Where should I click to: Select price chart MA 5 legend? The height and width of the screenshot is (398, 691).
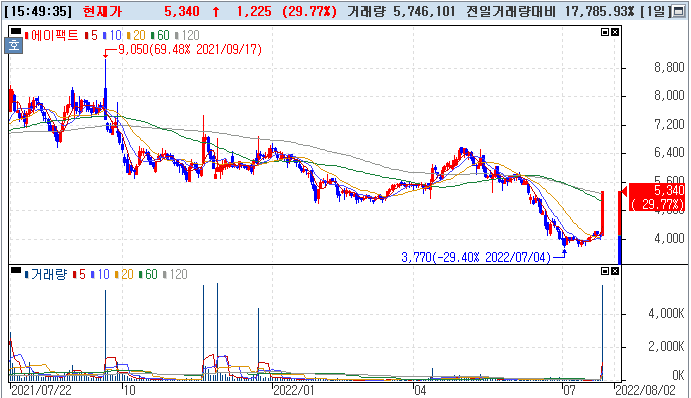pyautogui.click(x=91, y=35)
